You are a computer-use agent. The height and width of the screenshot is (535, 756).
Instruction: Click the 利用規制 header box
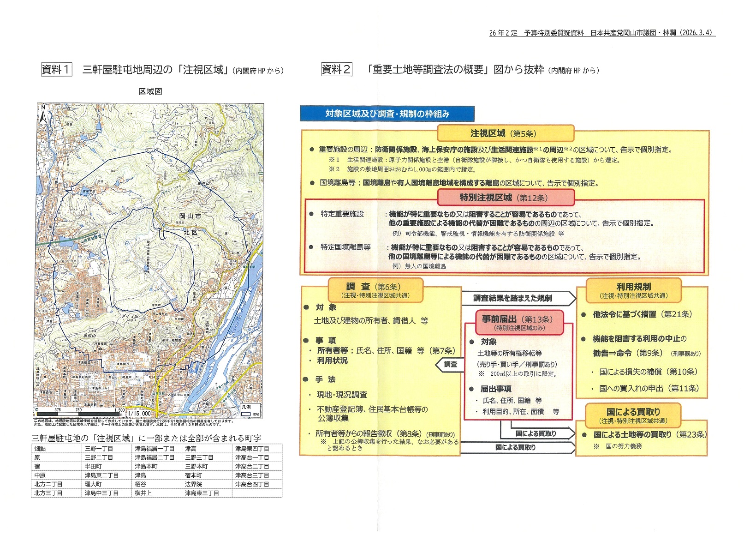[634, 290]
